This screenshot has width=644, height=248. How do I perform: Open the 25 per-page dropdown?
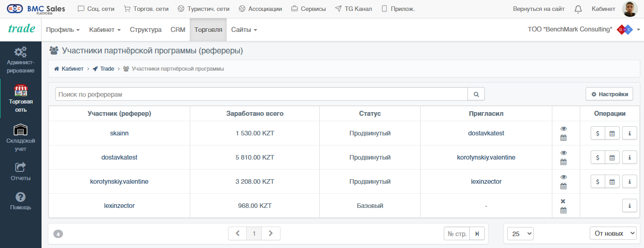pos(521,233)
